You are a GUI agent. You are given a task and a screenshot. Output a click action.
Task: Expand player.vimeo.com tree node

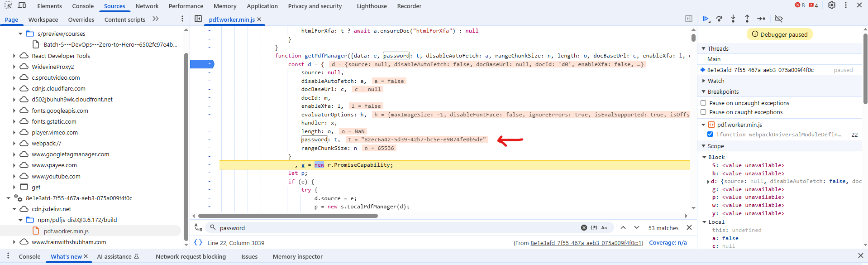click(x=14, y=132)
